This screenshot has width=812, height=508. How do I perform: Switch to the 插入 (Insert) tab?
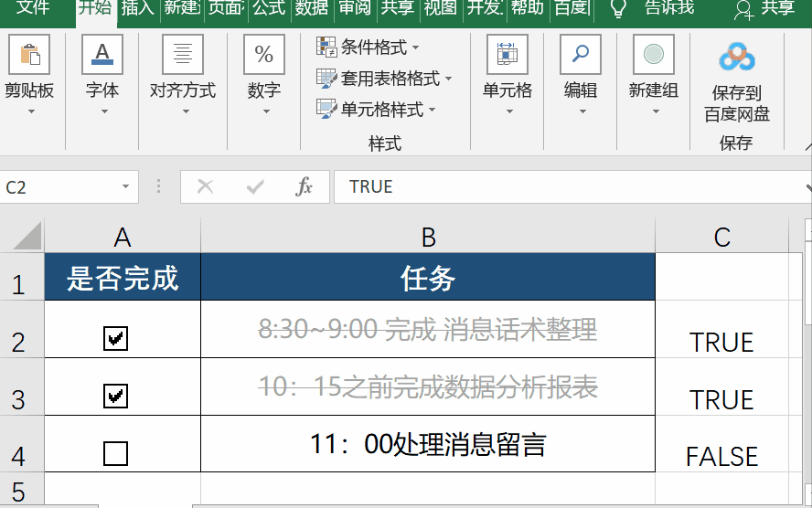[x=137, y=7]
